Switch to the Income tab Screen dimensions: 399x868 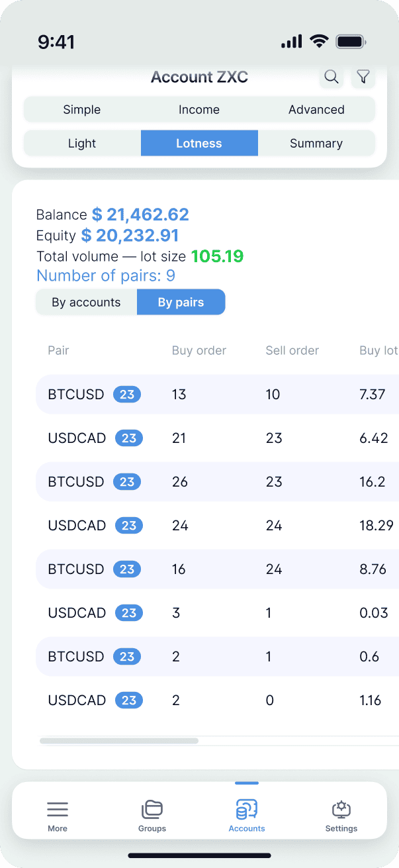199,110
